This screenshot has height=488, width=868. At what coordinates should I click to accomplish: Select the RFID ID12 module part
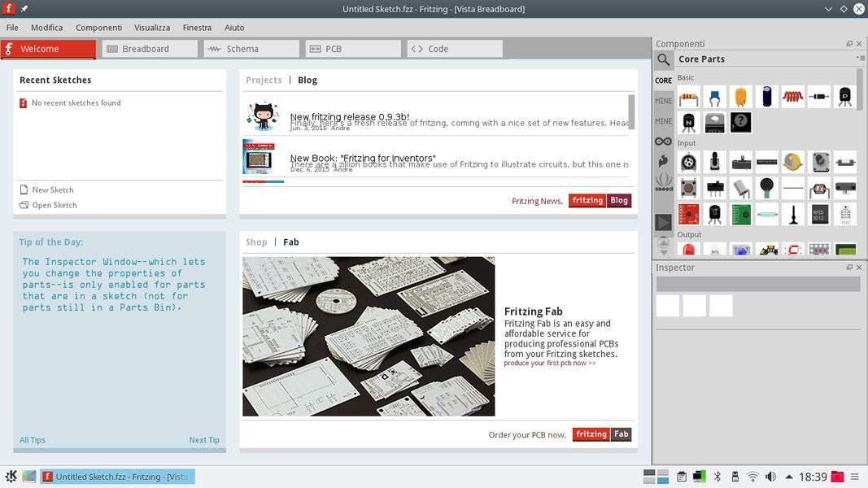tap(818, 214)
